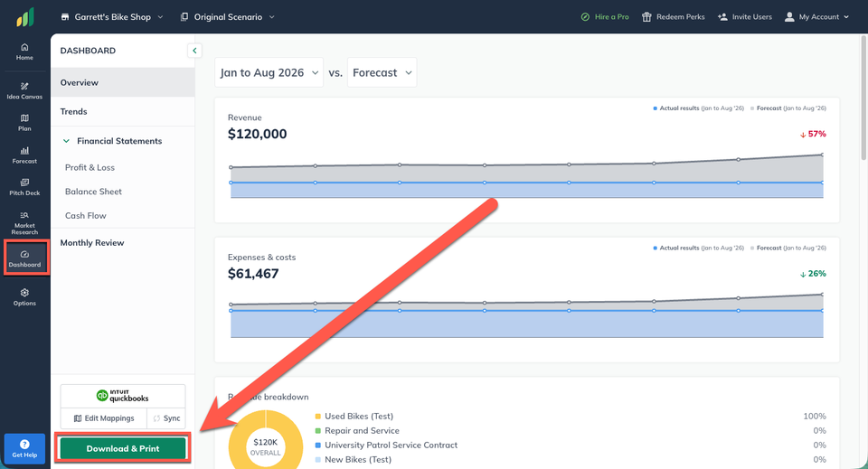The height and width of the screenshot is (469, 868).
Task: Click Repair and Service green legend swatch
Action: (x=317, y=431)
